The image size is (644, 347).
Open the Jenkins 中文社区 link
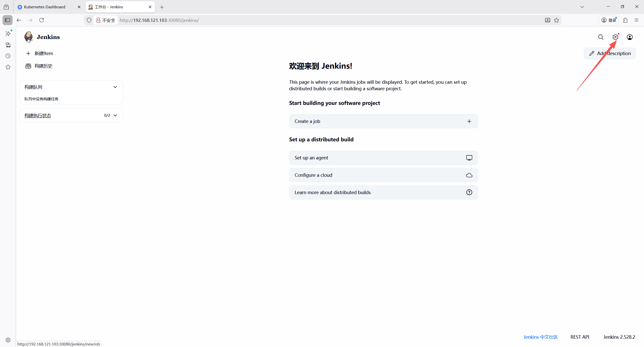pos(540,337)
